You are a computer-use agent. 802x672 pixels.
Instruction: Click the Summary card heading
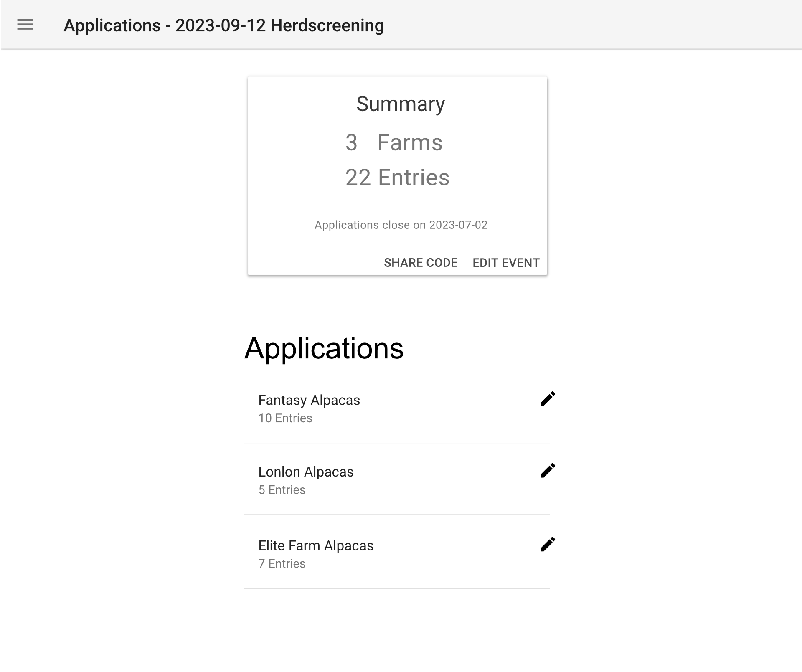(x=401, y=104)
